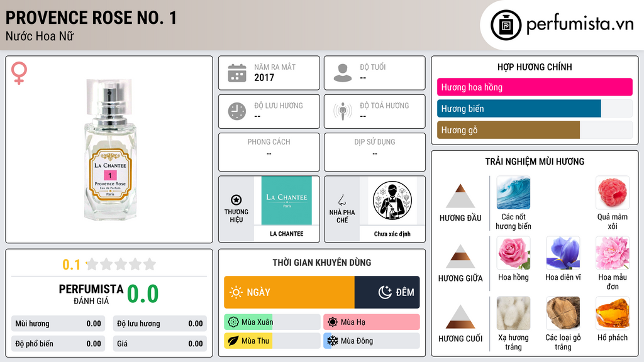Click the LA CHANTEE brand name link

pos(287,234)
